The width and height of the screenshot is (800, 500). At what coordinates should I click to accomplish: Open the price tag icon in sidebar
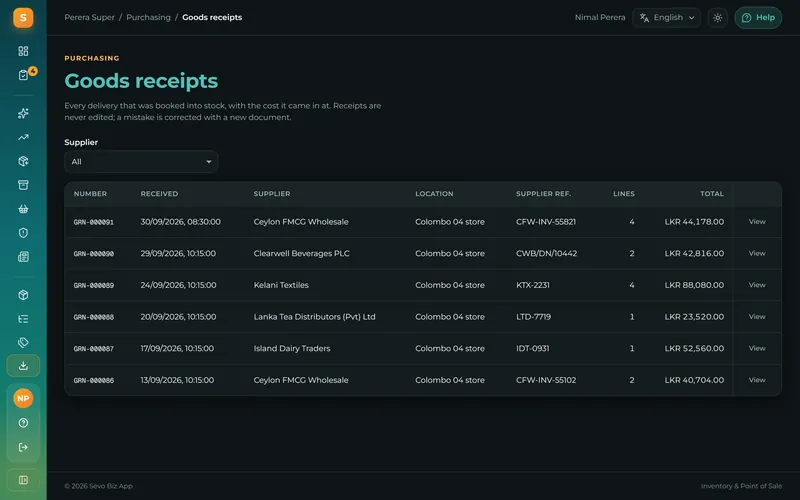pos(23,342)
